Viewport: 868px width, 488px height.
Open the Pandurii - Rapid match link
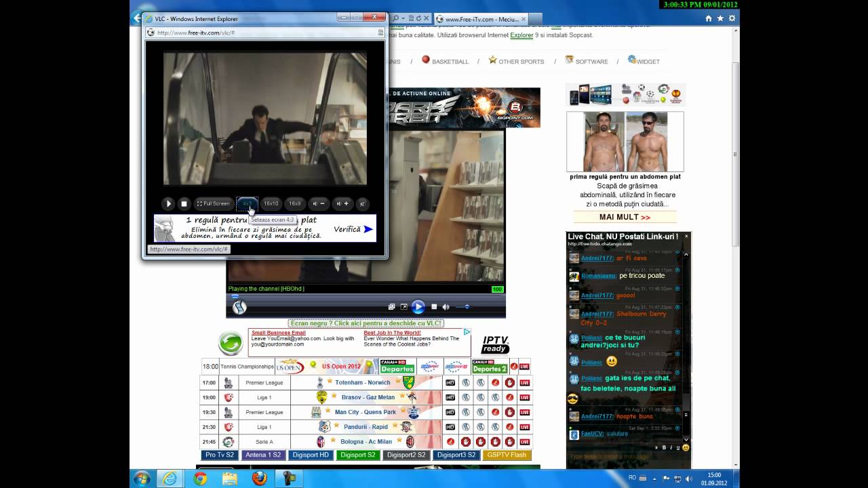(x=366, y=427)
